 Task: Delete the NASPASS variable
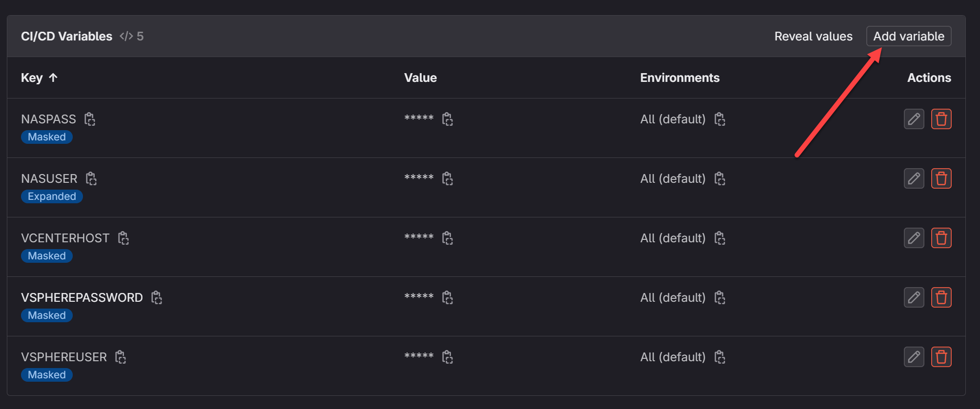[x=941, y=119]
